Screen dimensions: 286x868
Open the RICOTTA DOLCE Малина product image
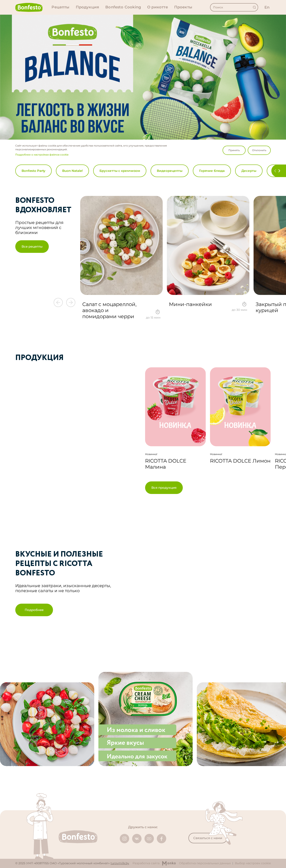175,407
